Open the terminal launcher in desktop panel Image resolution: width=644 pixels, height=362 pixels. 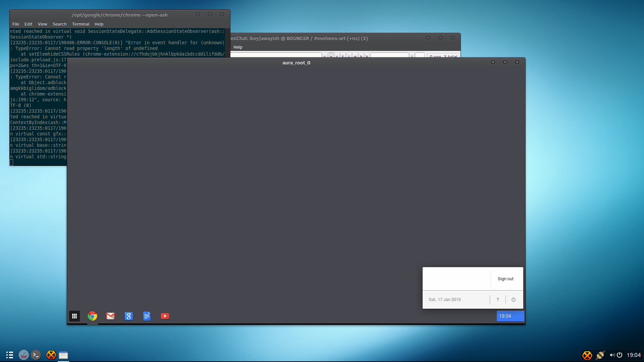36,355
